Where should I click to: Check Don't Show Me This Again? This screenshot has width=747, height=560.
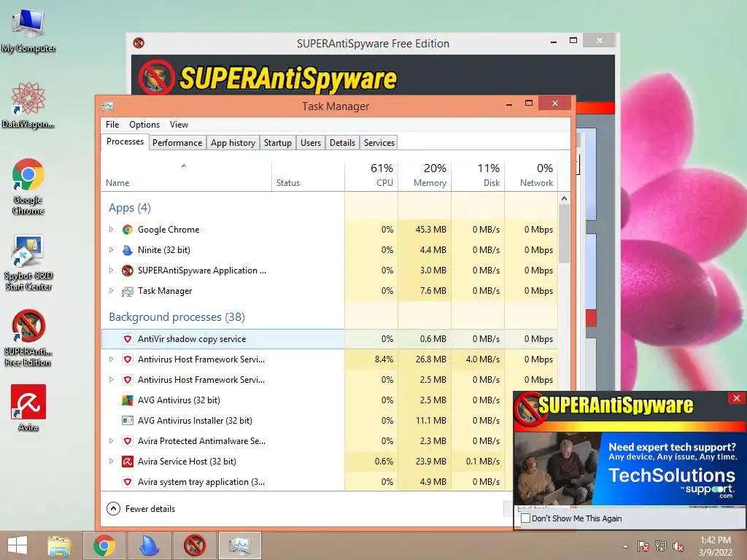[x=525, y=518]
